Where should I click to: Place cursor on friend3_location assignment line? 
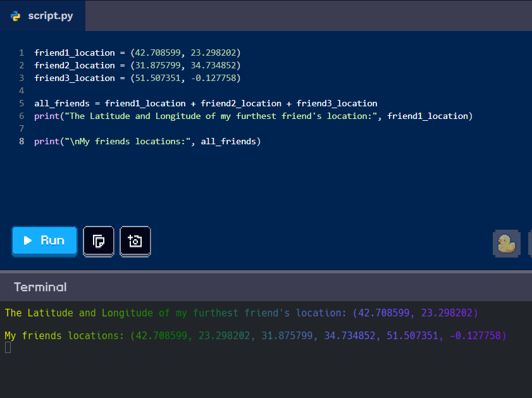(137, 78)
